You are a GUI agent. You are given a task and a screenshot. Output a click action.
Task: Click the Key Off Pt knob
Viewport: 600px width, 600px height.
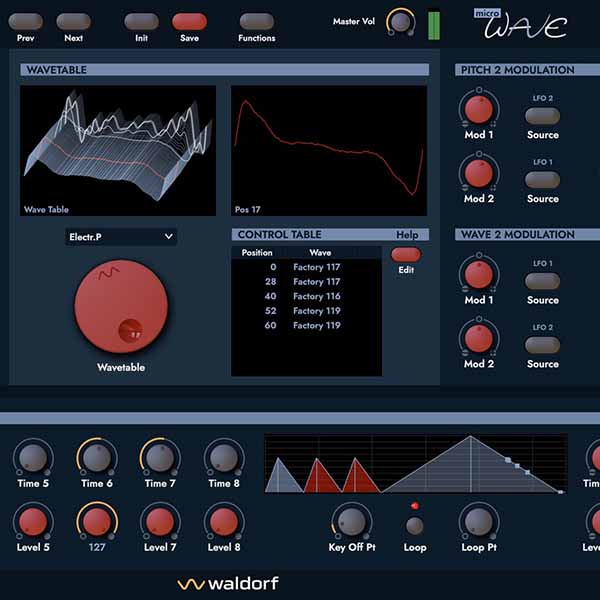[x=350, y=521]
